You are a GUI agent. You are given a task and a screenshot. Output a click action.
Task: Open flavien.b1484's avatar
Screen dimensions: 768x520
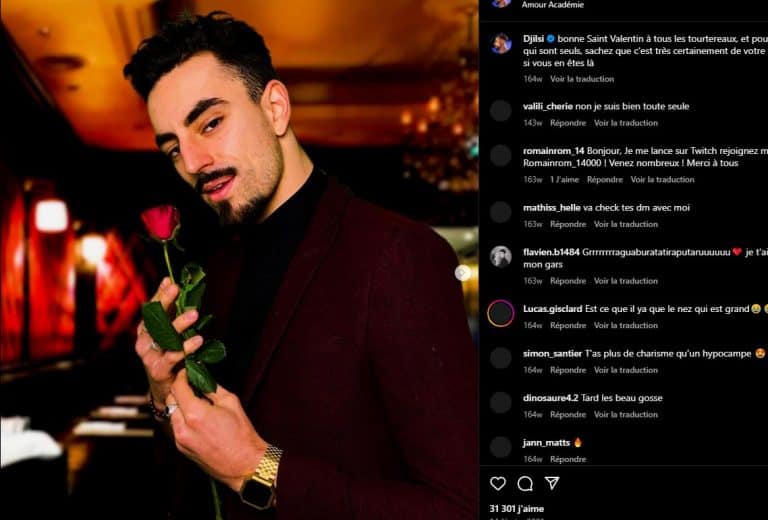coord(501,257)
